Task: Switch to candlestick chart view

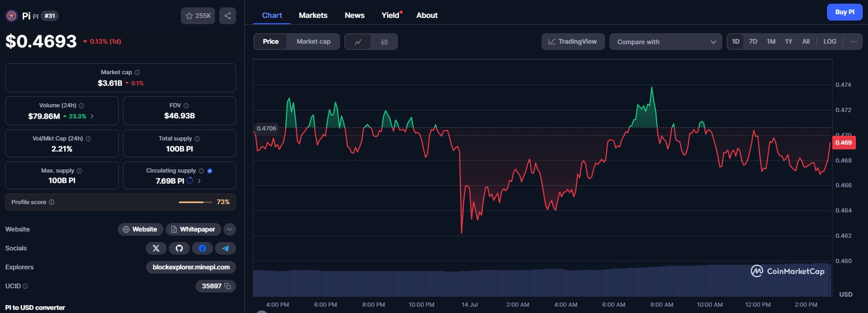Action: coord(384,42)
